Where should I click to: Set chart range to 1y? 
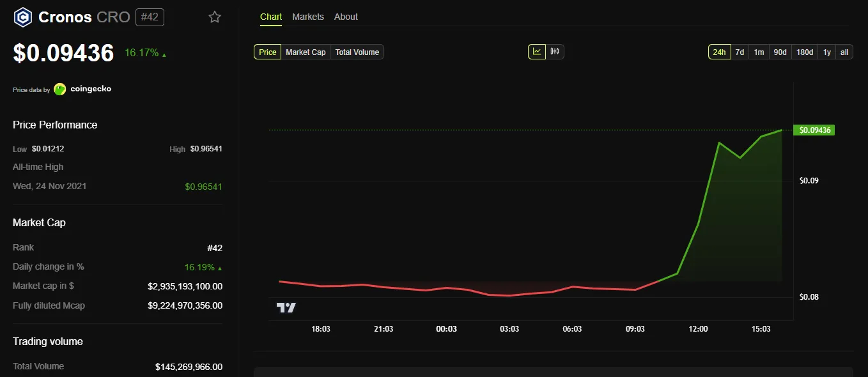(827, 52)
